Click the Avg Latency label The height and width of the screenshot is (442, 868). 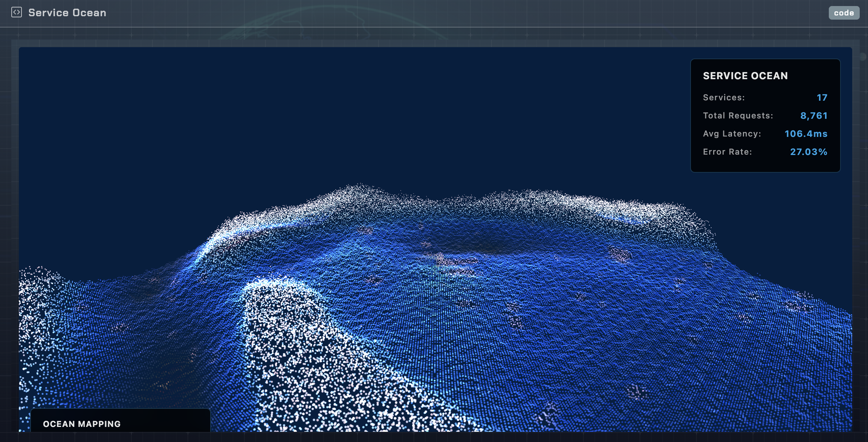[732, 134]
